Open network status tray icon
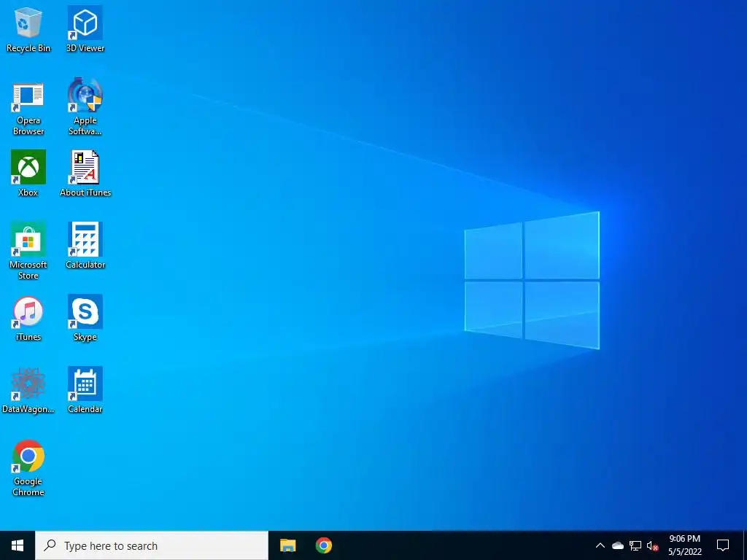Viewport: 747px width, 560px height. tap(635, 545)
